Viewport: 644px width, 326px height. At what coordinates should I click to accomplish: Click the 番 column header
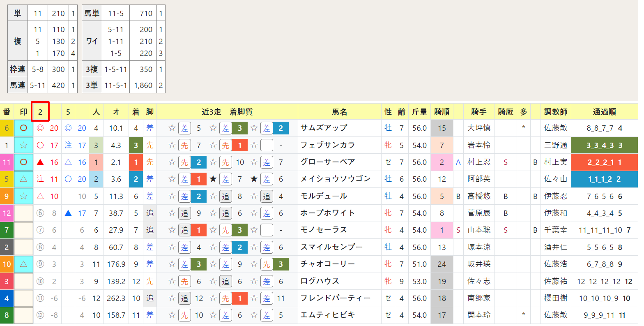(7, 112)
